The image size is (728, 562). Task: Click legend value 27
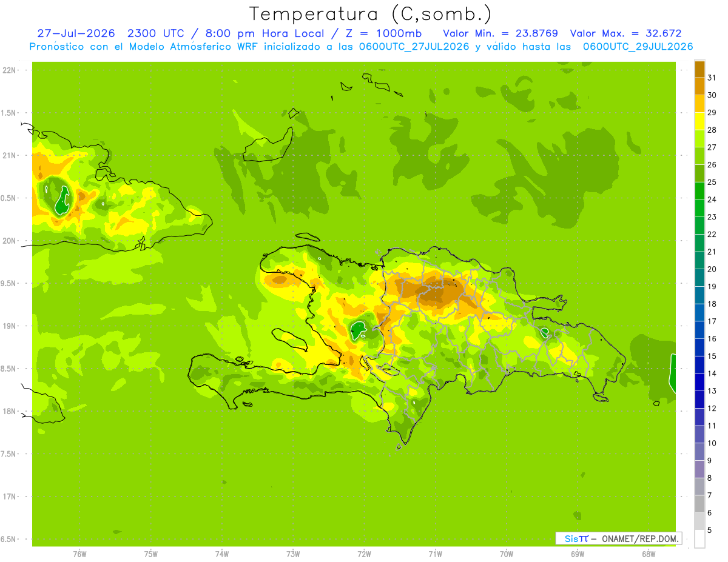[712, 147]
